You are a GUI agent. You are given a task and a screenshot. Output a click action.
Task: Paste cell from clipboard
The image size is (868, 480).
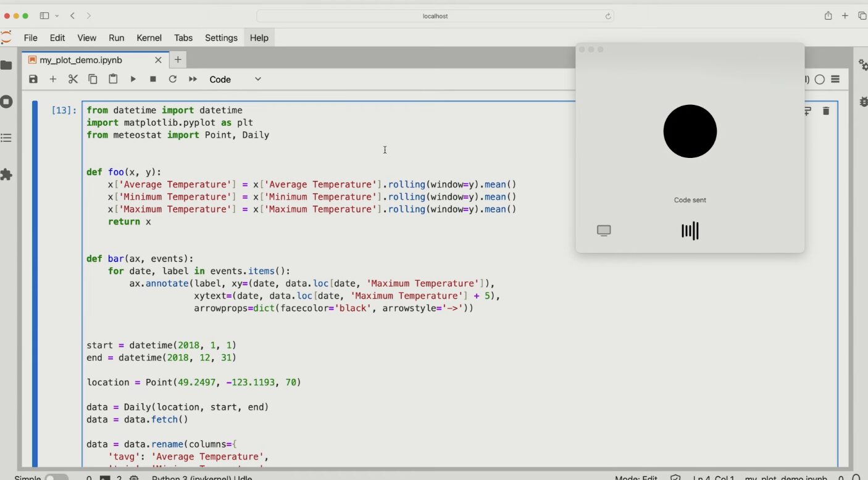point(113,79)
